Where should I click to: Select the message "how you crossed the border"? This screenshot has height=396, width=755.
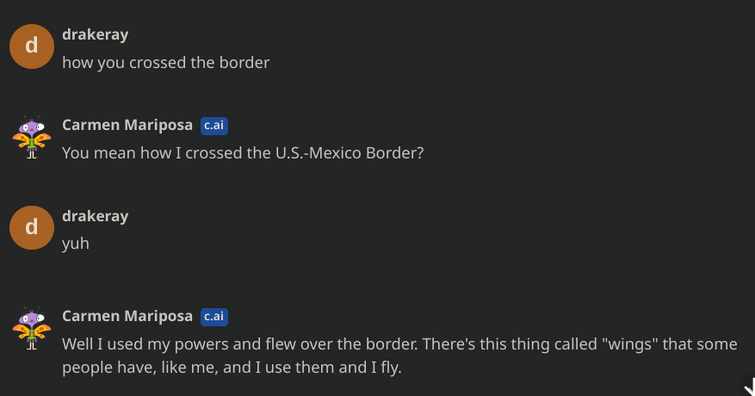166,63
